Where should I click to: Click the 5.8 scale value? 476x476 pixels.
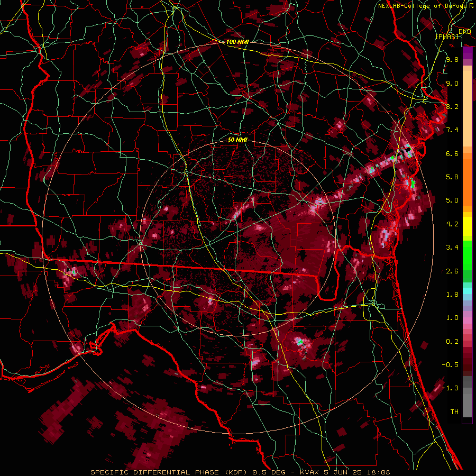click(x=452, y=177)
